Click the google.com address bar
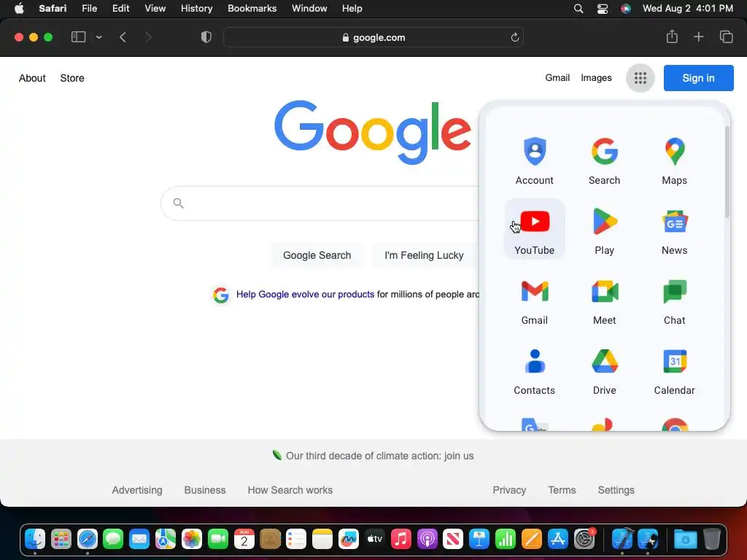Viewport: 747px width, 560px height. pos(373,37)
